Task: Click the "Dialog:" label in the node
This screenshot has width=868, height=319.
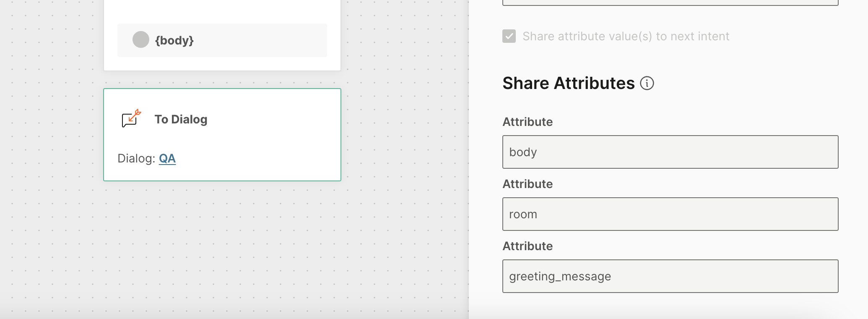Action: 136,158
